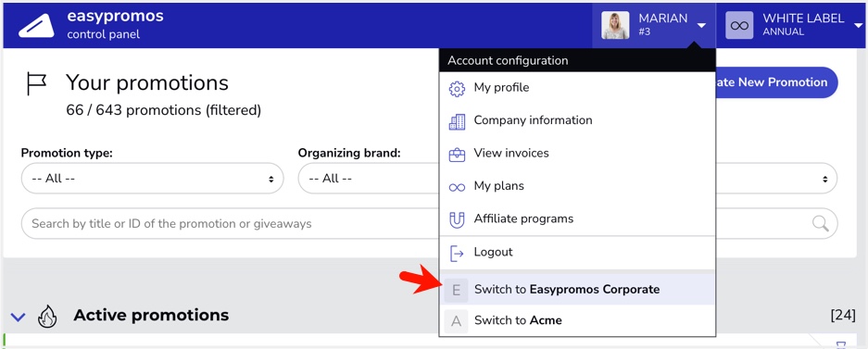Screen dimensions: 868x349
Task: Select View invoices
Action: point(577,153)
